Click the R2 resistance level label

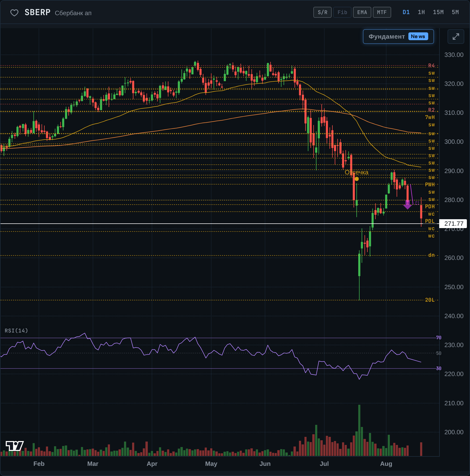431,110
